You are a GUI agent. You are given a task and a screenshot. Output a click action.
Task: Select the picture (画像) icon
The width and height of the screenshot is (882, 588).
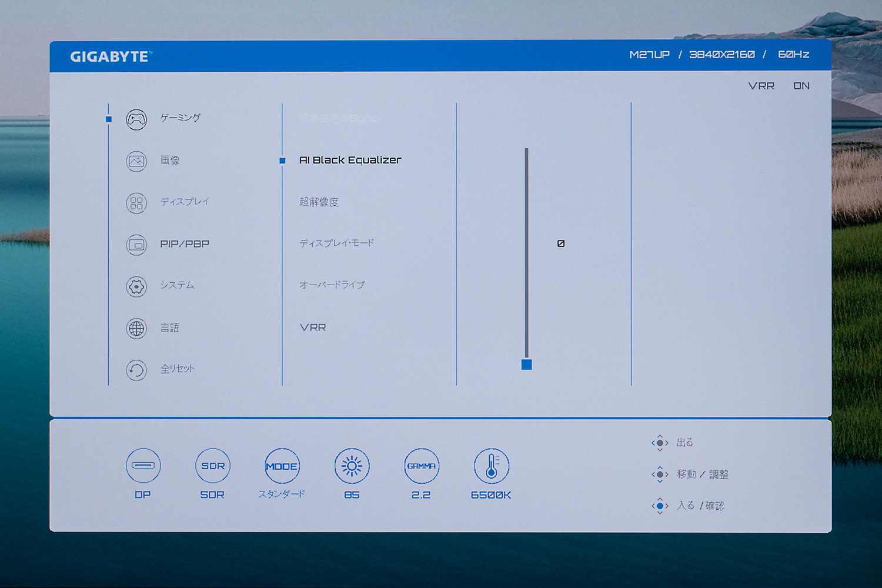136,161
